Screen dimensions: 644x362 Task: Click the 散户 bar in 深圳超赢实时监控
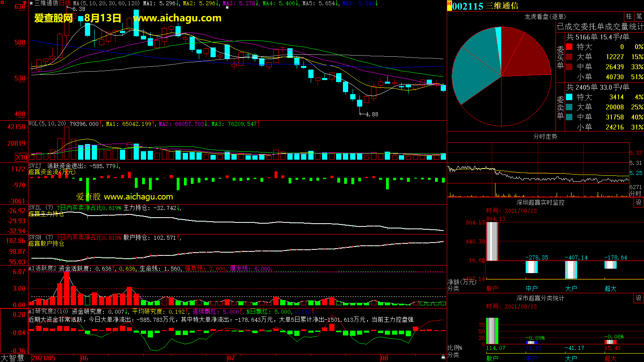[x=492, y=241]
